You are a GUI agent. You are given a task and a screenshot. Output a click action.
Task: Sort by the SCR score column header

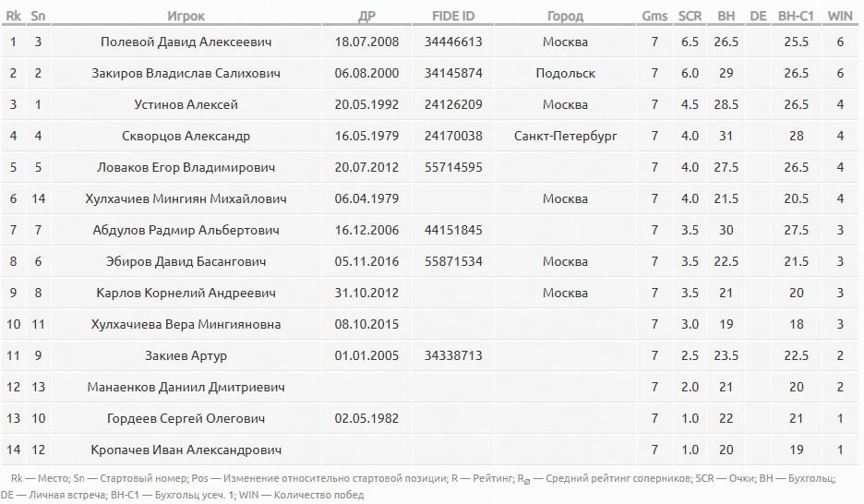click(690, 16)
